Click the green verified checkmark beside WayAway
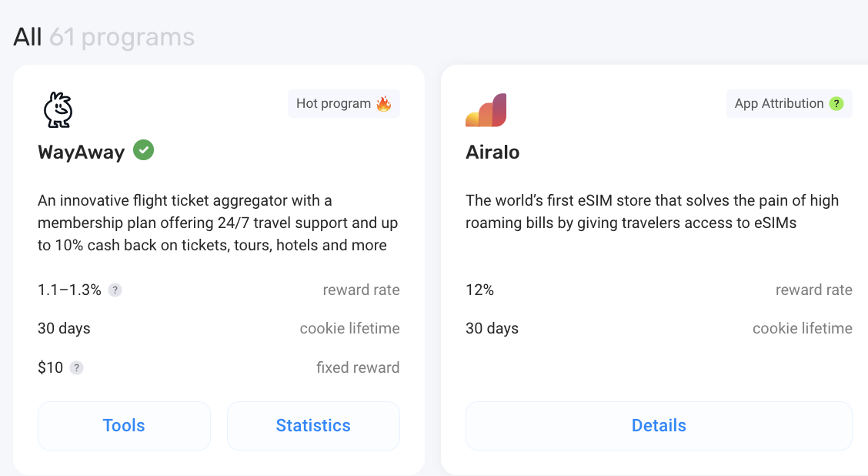868x476 pixels. click(x=143, y=150)
